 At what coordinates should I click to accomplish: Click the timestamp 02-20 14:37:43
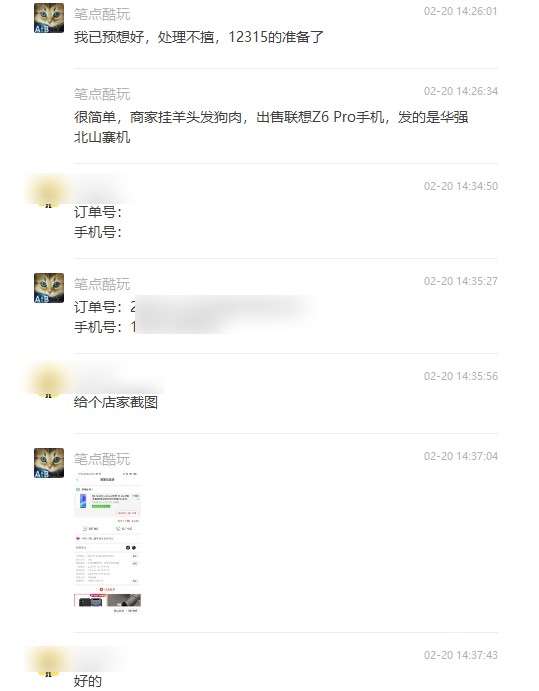(461, 655)
